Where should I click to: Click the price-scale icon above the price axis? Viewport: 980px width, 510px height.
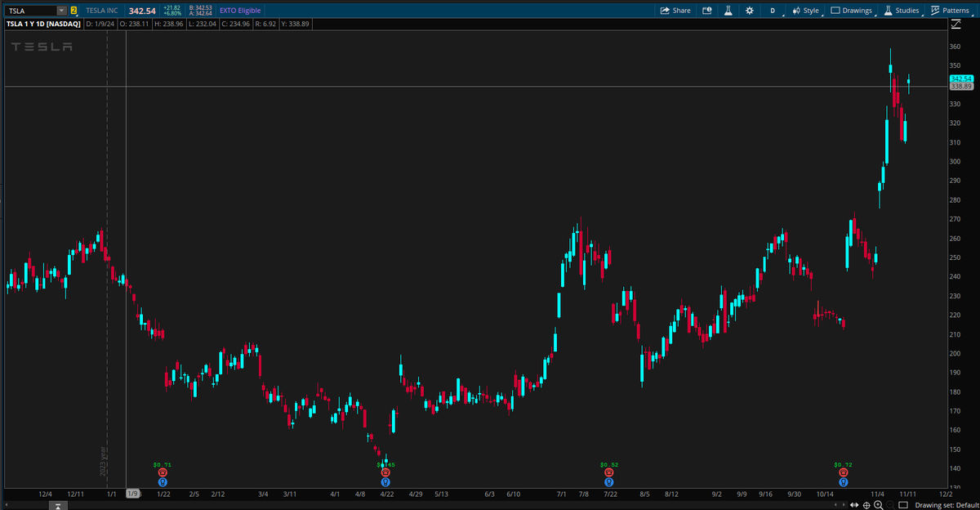[x=955, y=25]
